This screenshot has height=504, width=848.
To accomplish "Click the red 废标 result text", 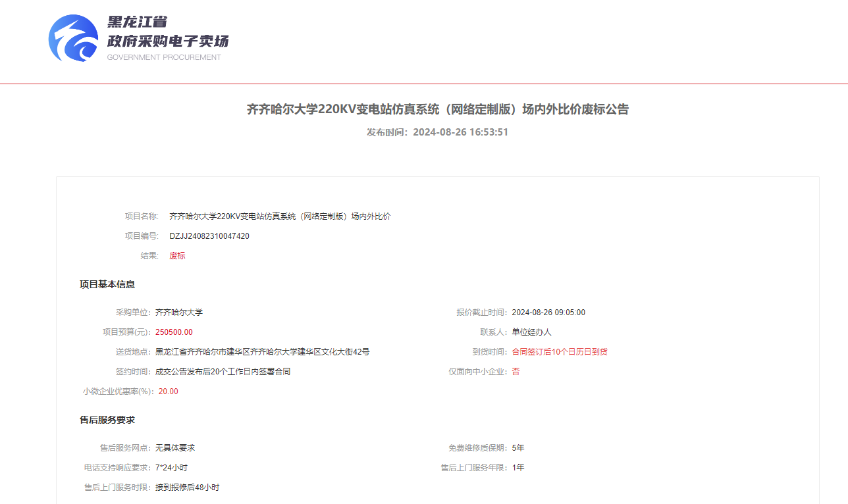I will click(177, 256).
